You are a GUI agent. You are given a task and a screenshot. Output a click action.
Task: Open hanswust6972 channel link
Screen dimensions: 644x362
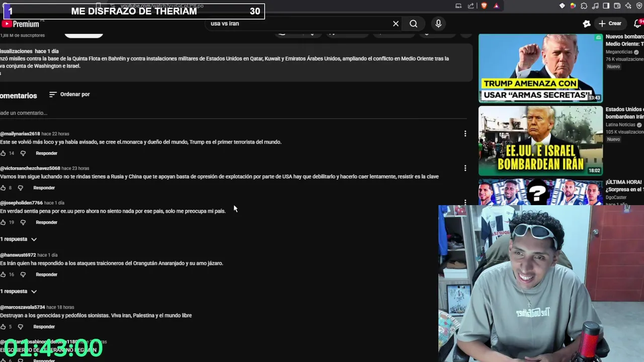pos(18,255)
